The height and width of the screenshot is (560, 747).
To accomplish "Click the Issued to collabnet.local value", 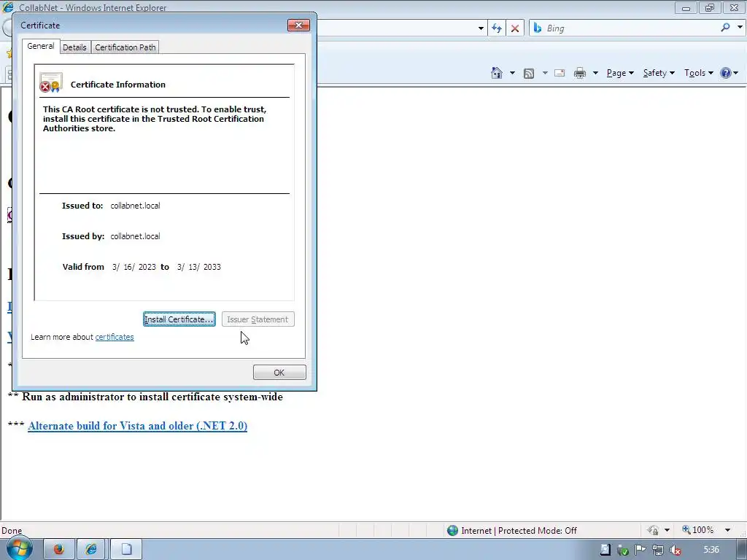I will (135, 206).
